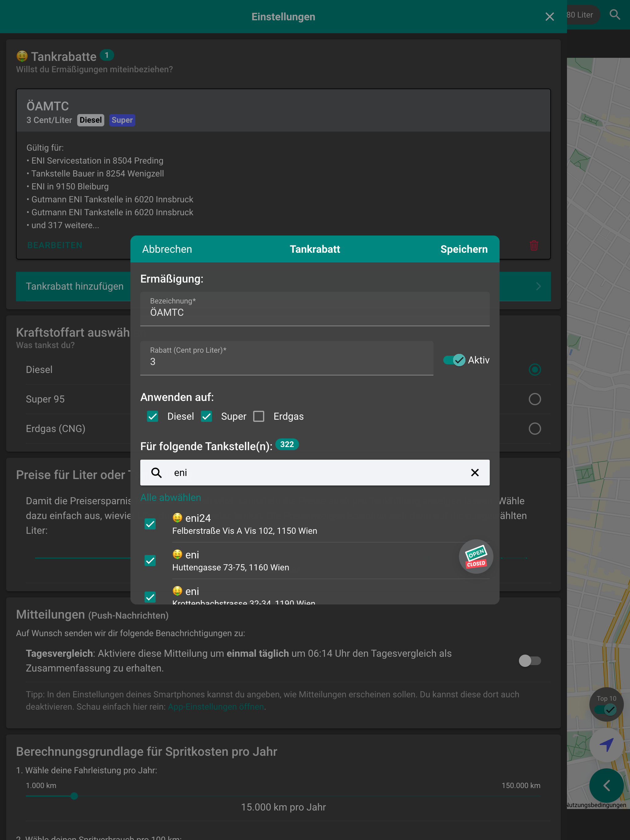
Task: Tap the money-face icon beside eni24
Action: pyautogui.click(x=177, y=518)
